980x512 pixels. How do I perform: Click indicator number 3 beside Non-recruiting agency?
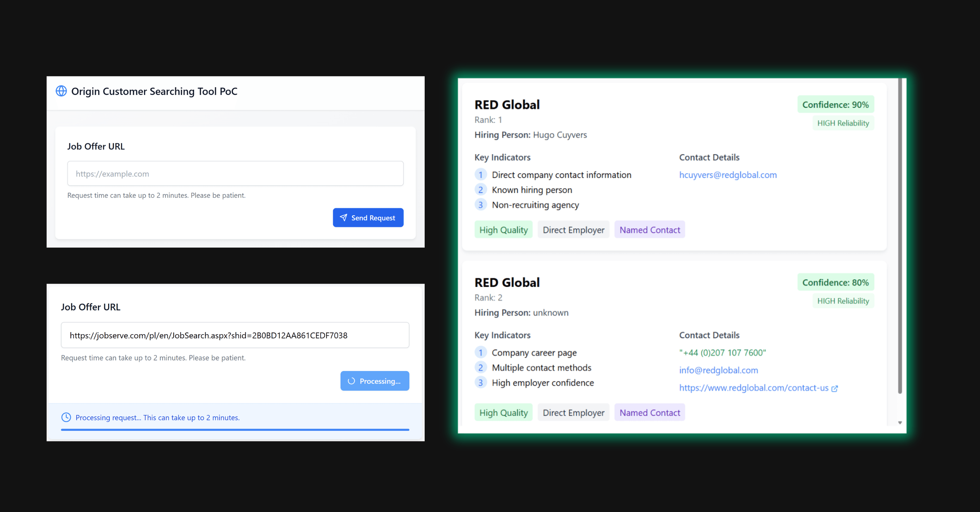click(x=480, y=205)
